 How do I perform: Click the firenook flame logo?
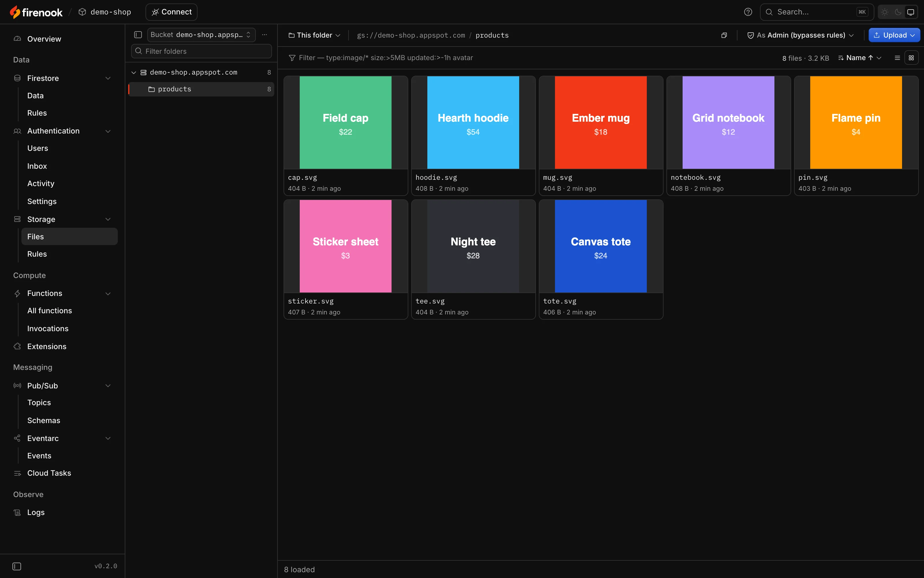click(x=15, y=12)
